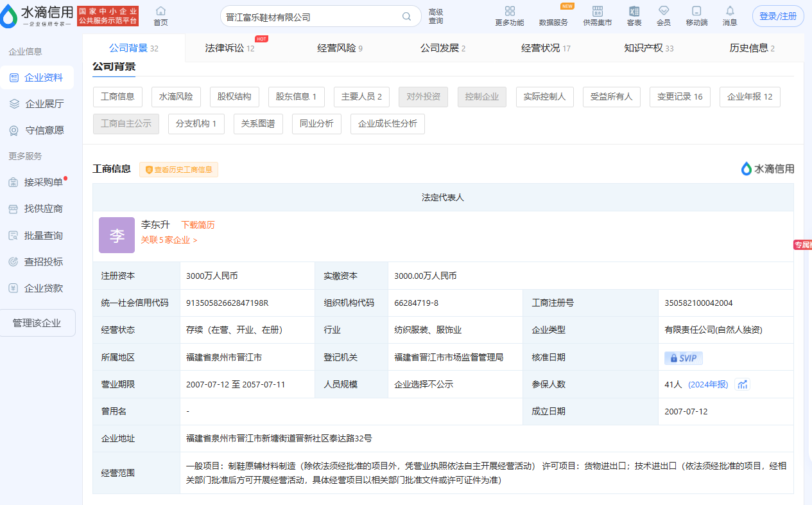
Task: Click 营业期限 value 2007-07-12 至 2057-07-11
Action: tap(236, 384)
